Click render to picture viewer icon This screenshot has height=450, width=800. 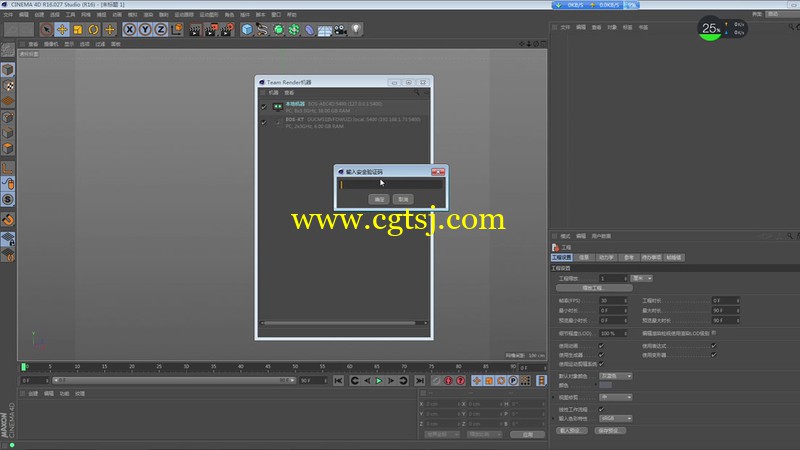coord(211,30)
